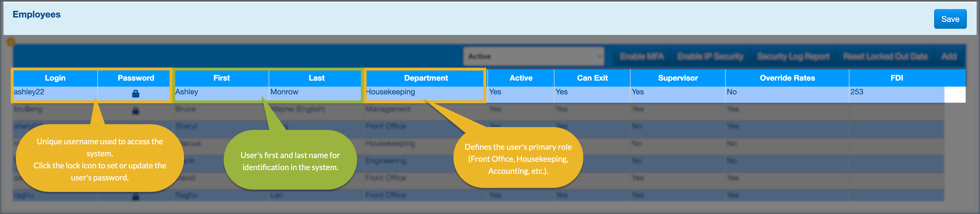The height and width of the screenshot is (214, 980).
Task: Click the lock icon in Raghu's row
Action: (x=135, y=197)
